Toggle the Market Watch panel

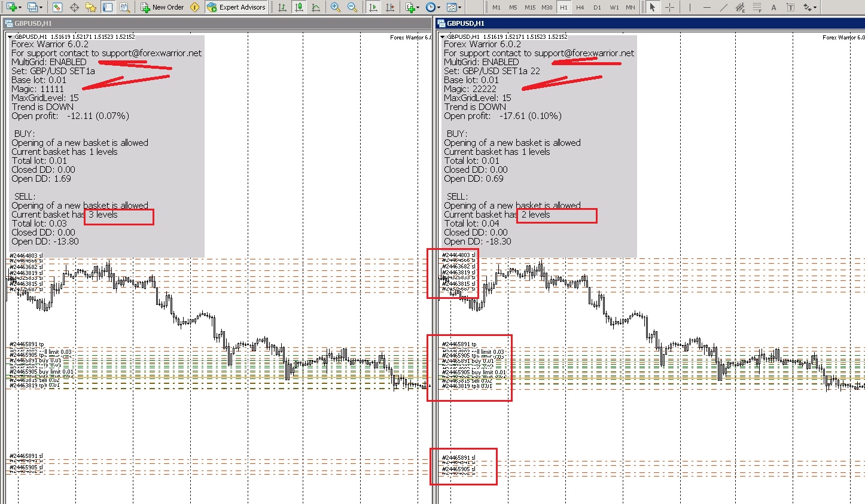pos(57,7)
